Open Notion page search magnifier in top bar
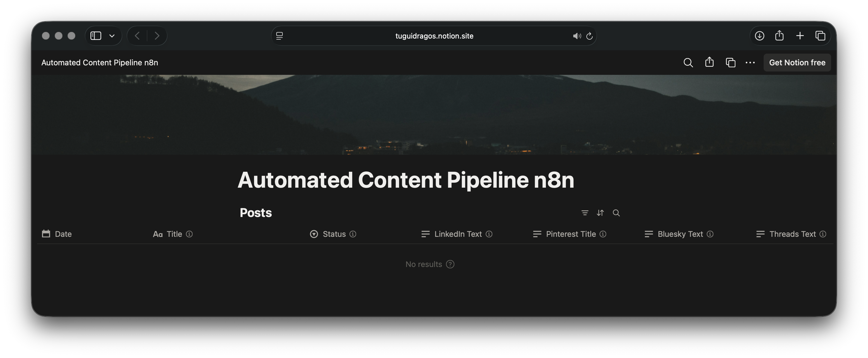The height and width of the screenshot is (358, 868). point(688,63)
